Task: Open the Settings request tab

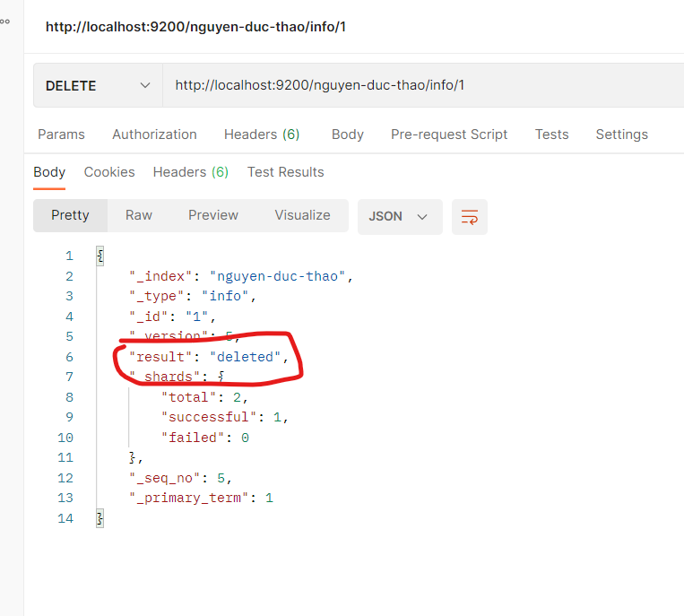Action: click(x=621, y=134)
